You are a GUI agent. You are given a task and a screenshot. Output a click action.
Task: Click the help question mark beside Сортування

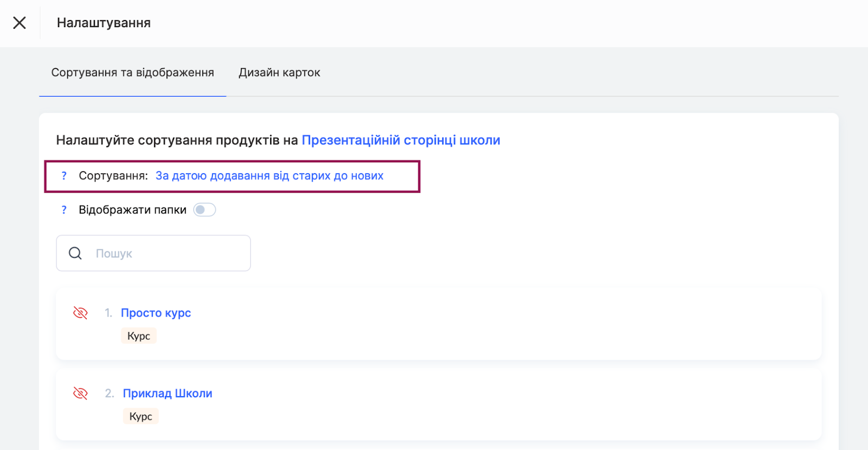pos(64,176)
